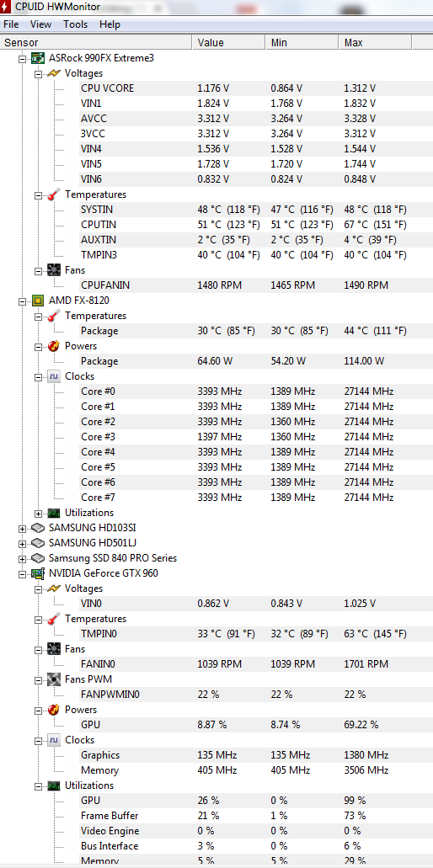Collapse the AMD FX-8120 Clocks group
The image size is (433, 868).
(x=38, y=376)
